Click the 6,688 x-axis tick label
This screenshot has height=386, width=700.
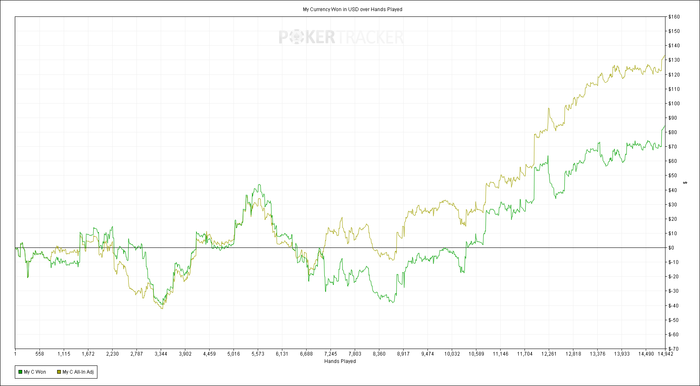click(x=306, y=354)
